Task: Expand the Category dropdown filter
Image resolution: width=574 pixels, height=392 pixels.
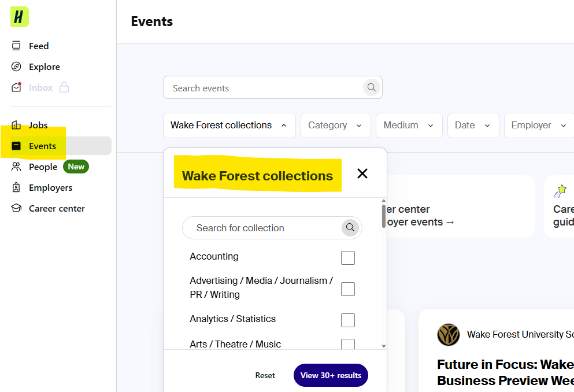Action: 335,125
